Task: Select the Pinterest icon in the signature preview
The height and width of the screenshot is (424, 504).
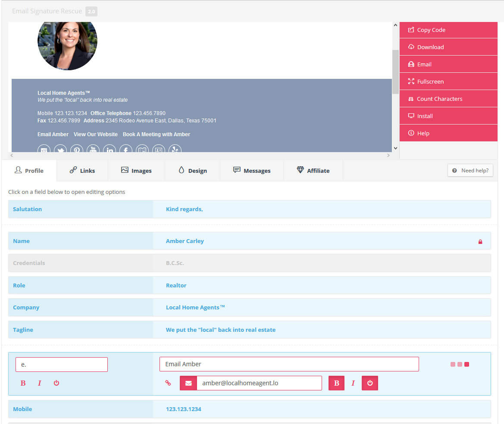Action: 77,150
